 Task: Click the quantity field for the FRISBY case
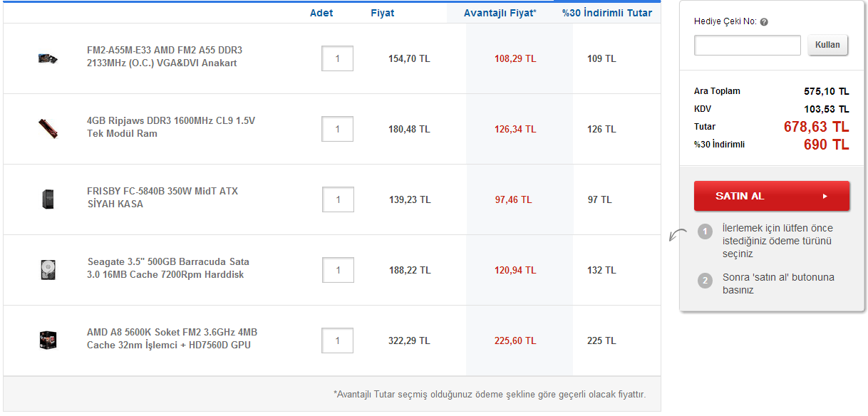point(338,199)
